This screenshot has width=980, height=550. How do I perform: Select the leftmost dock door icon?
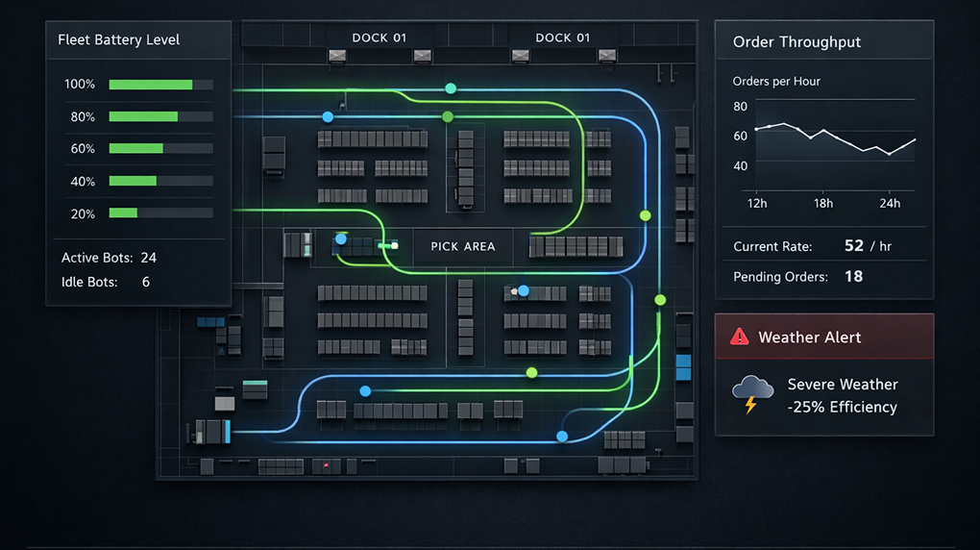(x=336, y=57)
